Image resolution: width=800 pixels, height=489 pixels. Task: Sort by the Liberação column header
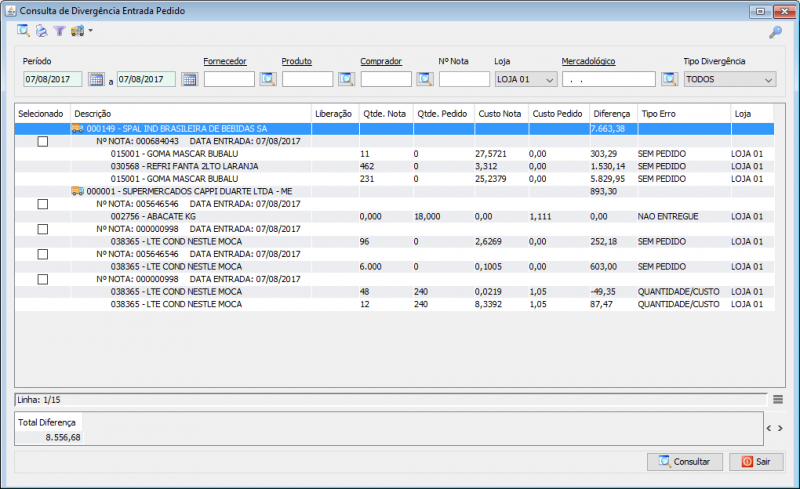pyautogui.click(x=335, y=114)
